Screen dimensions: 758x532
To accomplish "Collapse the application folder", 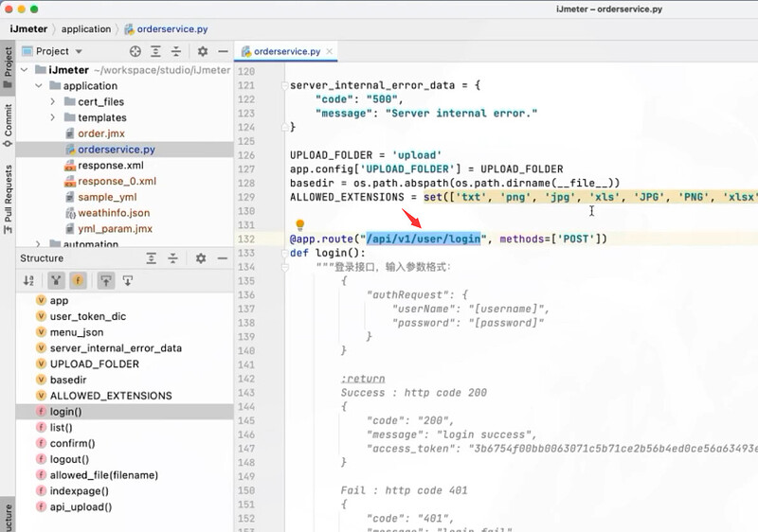I will tap(39, 86).
